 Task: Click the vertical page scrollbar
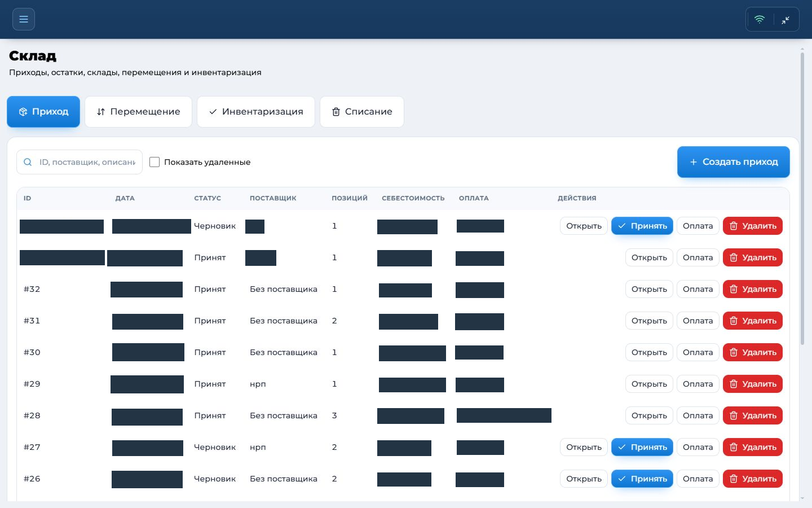point(802,198)
